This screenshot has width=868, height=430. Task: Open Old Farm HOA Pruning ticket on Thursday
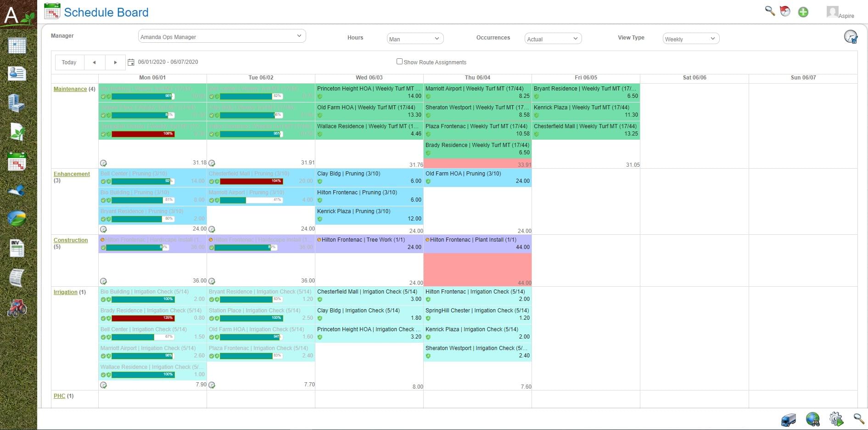(477, 177)
